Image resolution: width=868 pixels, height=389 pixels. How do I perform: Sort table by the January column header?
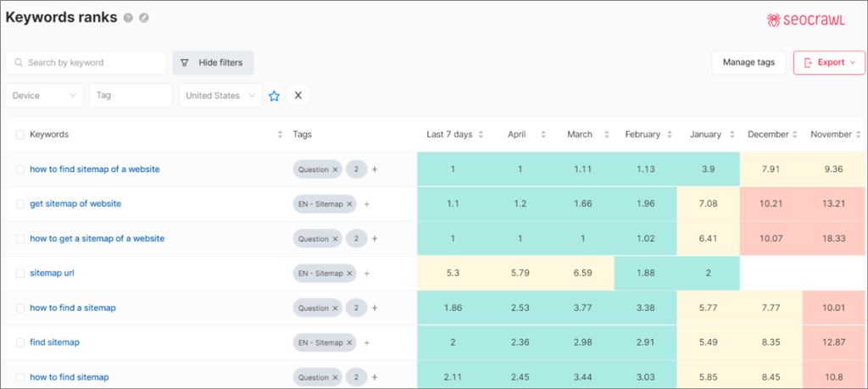coord(709,135)
